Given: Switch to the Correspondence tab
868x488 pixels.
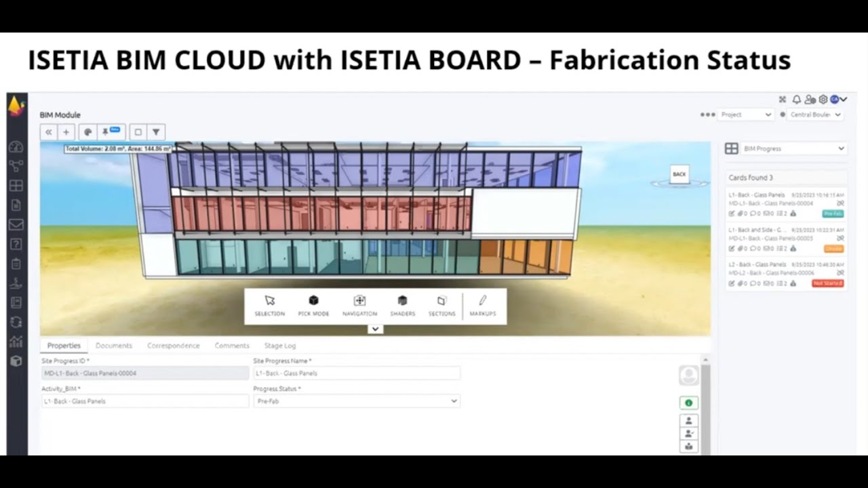Looking at the screenshot, I should pos(174,346).
